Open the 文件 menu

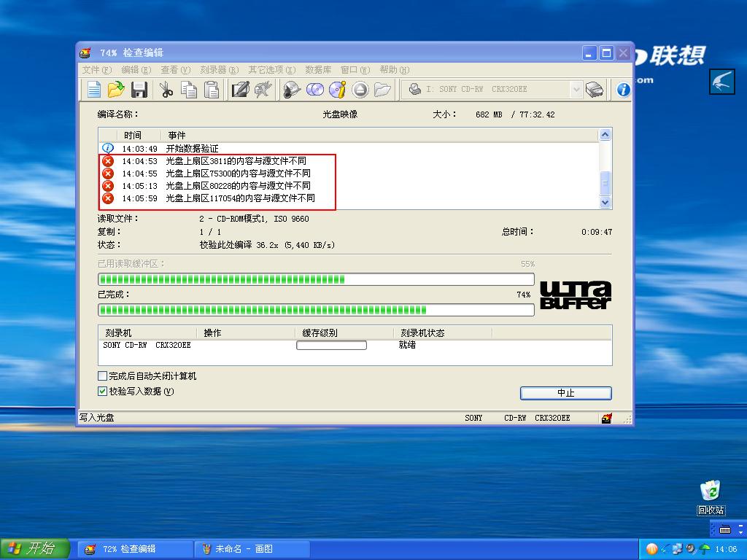click(97, 70)
